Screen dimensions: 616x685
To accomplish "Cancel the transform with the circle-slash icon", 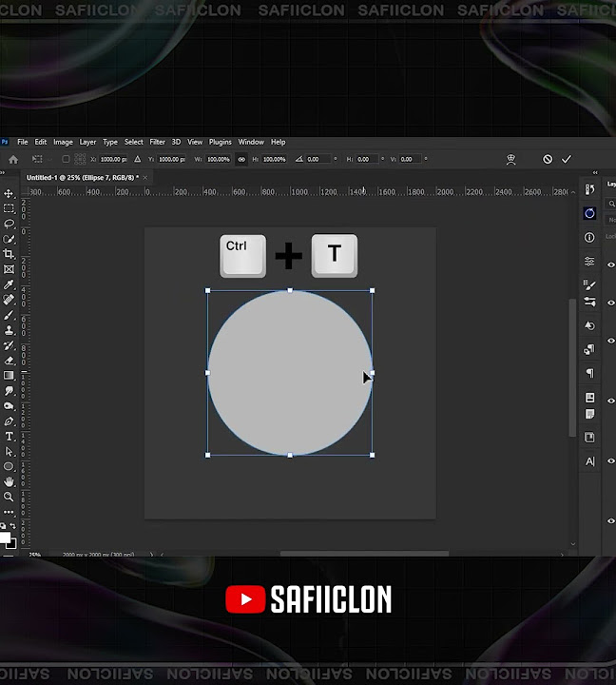I will pos(548,160).
